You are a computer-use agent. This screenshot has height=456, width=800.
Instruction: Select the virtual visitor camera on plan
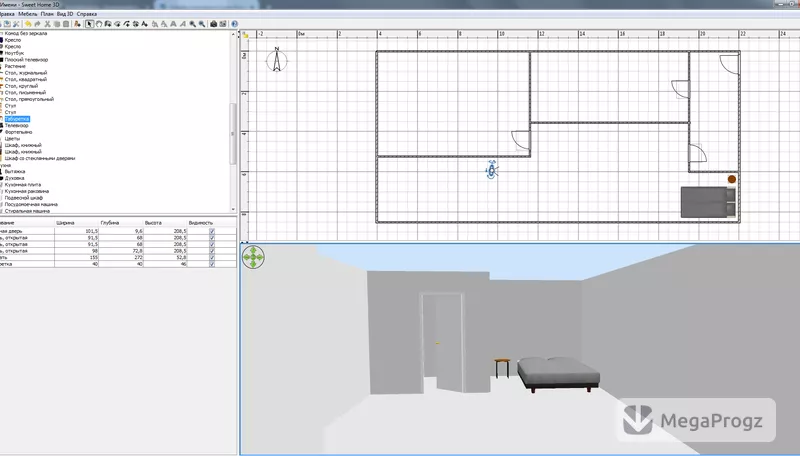coord(491,170)
